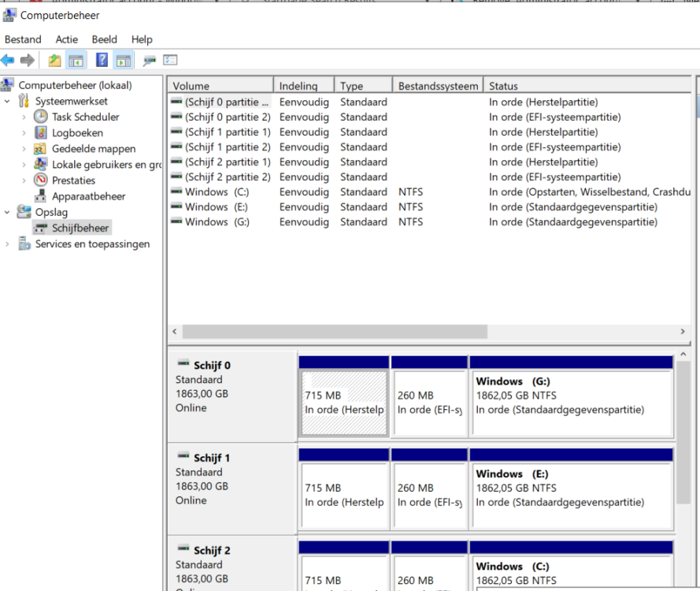This screenshot has width=700, height=591.
Task: Open the Beeld menu
Action: (104, 39)
